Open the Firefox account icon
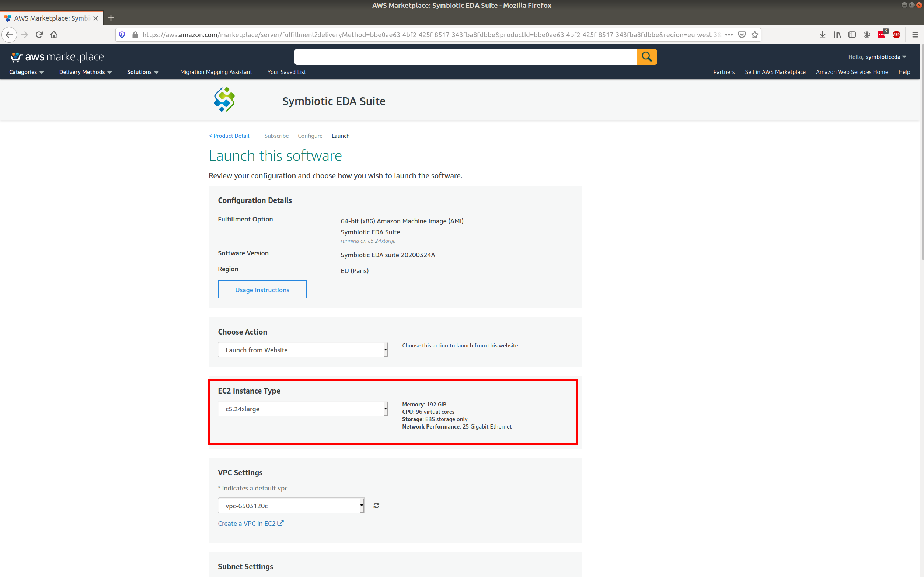The height and width of the screenshot is (577, 924). (x=867, y=35)
